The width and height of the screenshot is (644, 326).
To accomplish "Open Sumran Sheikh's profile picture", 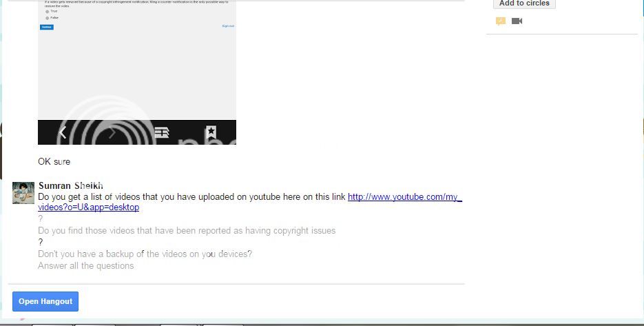I will tap(23, 193).
